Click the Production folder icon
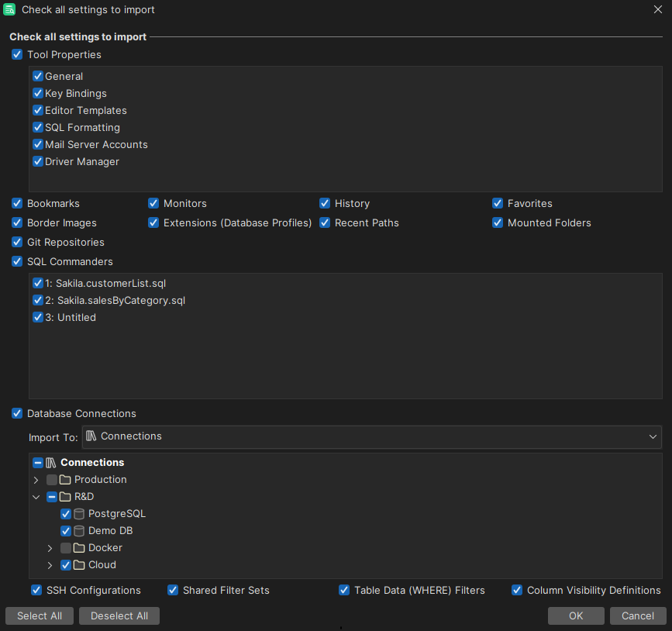The height and width of the screenshot is (631, 672). click(66, 479)
